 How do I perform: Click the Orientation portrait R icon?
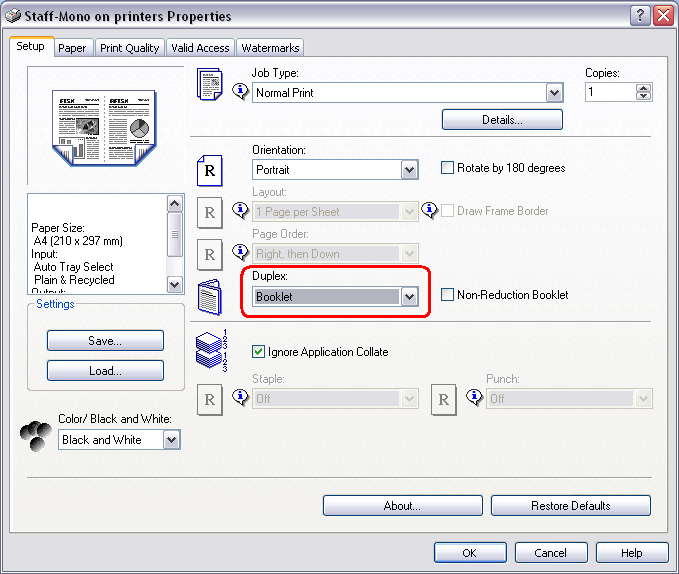209,169
